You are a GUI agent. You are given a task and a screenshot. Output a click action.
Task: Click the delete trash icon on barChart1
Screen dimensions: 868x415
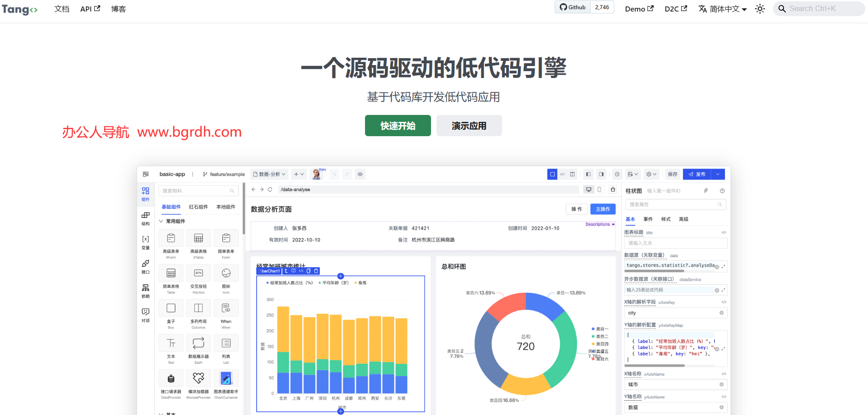(316, 271)
